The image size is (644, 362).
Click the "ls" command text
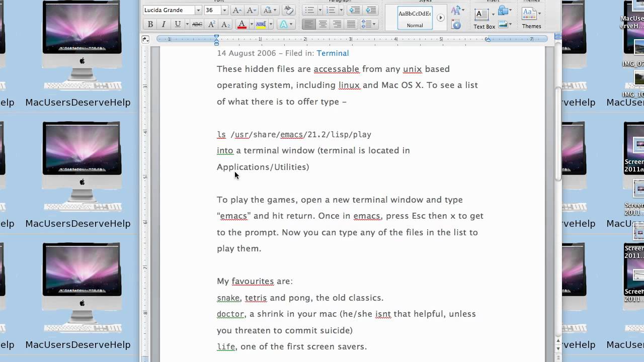221,134
